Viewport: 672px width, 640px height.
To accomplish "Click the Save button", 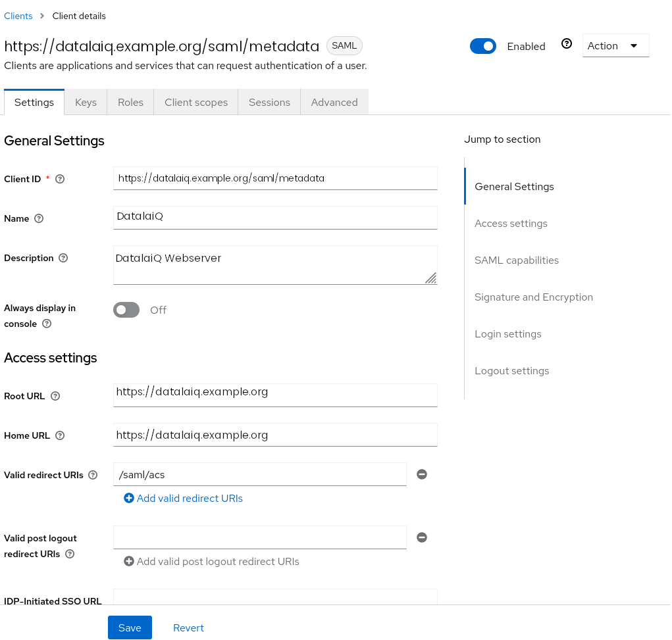I will tap(130, 628).
